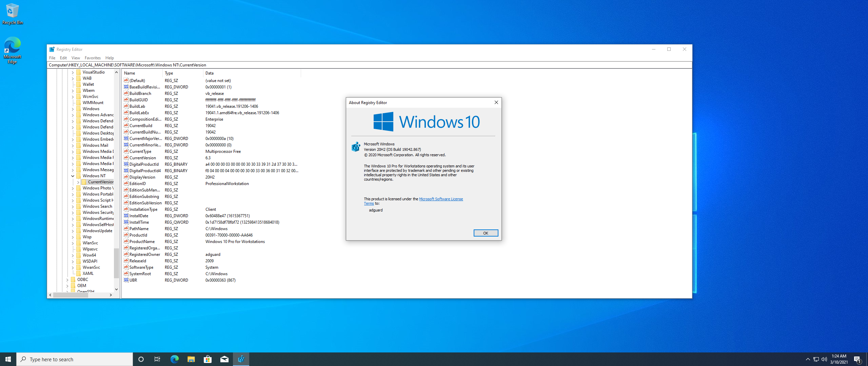Expand the Wow64 tree node

(x=73, y=255)
